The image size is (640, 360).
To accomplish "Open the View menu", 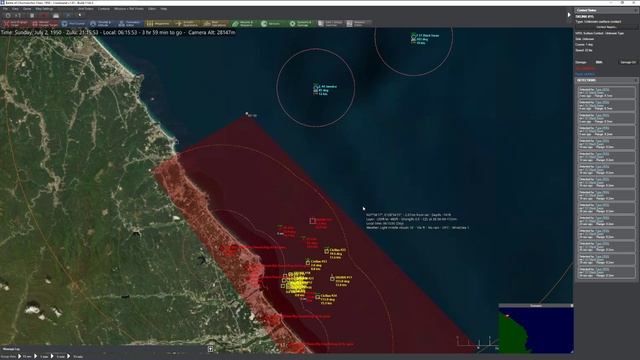I will click(15, 9).
